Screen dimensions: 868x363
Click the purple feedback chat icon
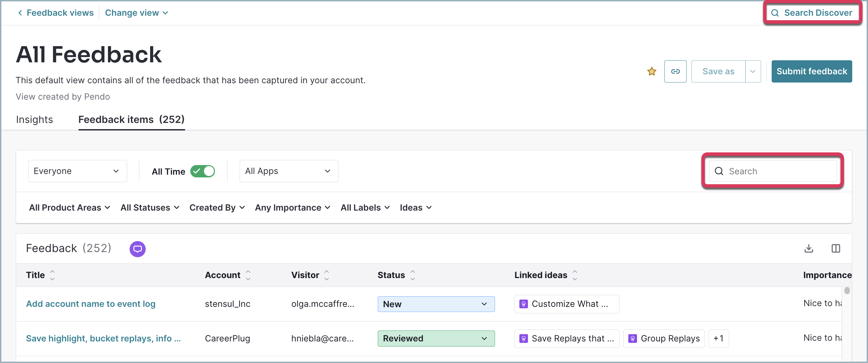click(137, 249)
